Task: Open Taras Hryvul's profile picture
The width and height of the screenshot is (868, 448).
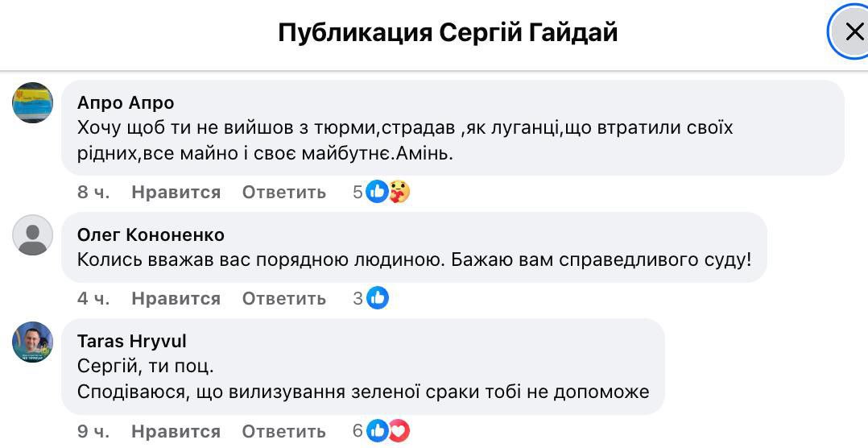Action: click(33, 342)
